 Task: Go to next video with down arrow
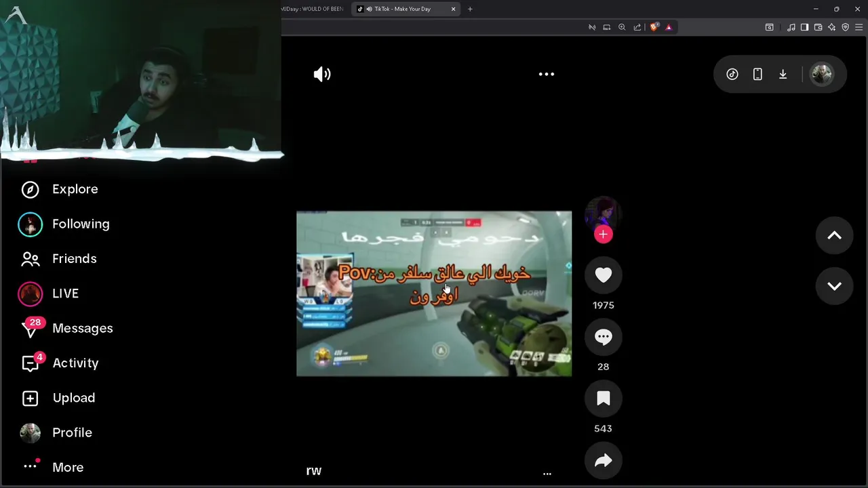point(835,286)
